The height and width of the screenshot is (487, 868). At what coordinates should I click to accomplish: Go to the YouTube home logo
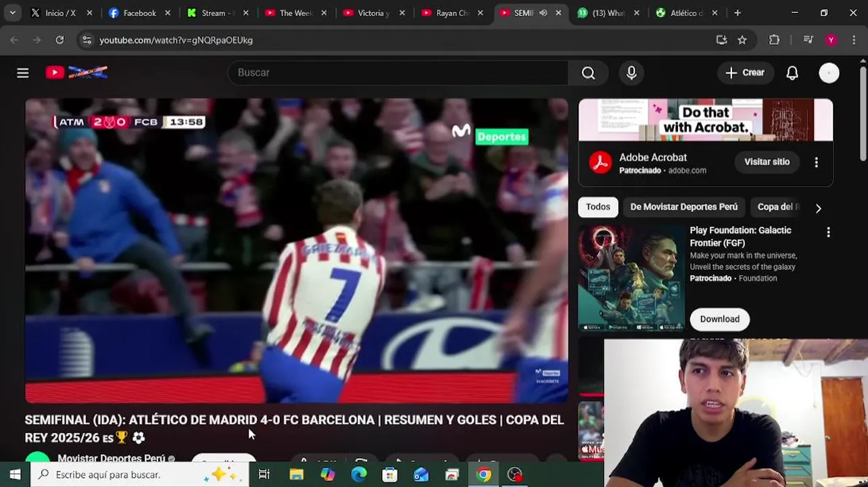point(76,72)
